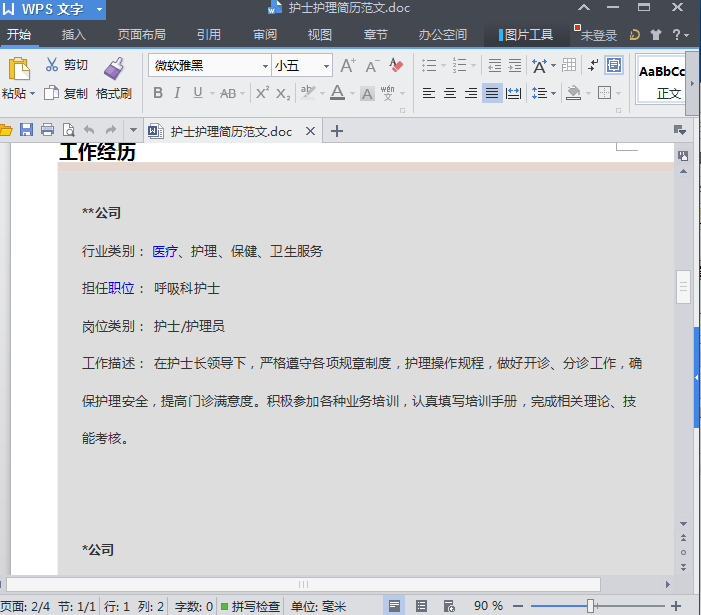This screenshot has width=701, height=615.
Task: Add a new document tab with plus
Action: coord(337,131)
